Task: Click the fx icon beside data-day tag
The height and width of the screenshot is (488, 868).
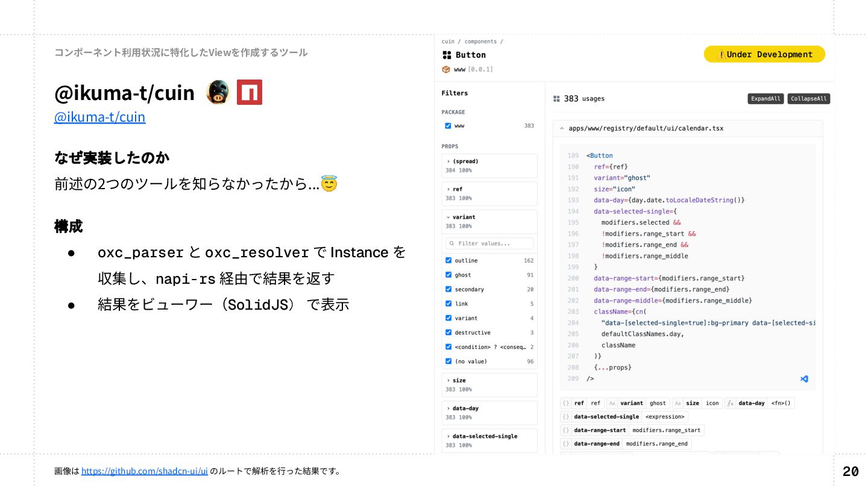Action: pos(729,403)
